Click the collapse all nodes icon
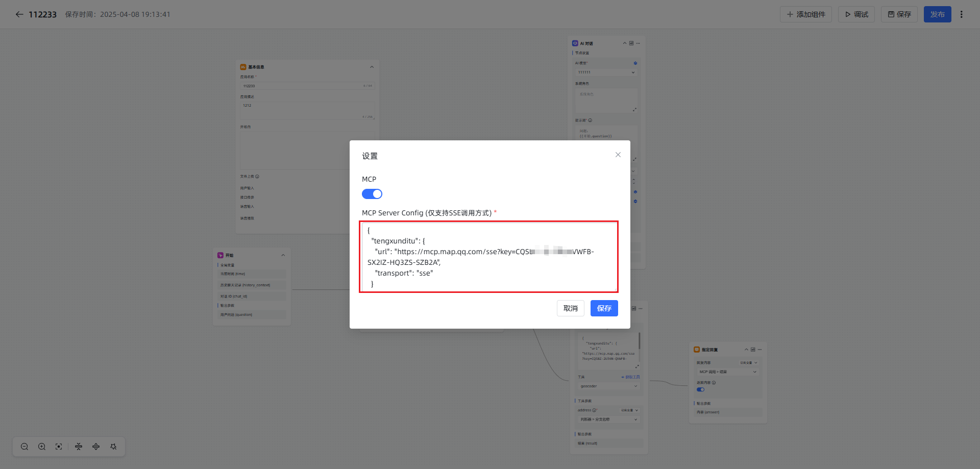The width and height of the screenshot is (980, 469). (x=79, y=447)
